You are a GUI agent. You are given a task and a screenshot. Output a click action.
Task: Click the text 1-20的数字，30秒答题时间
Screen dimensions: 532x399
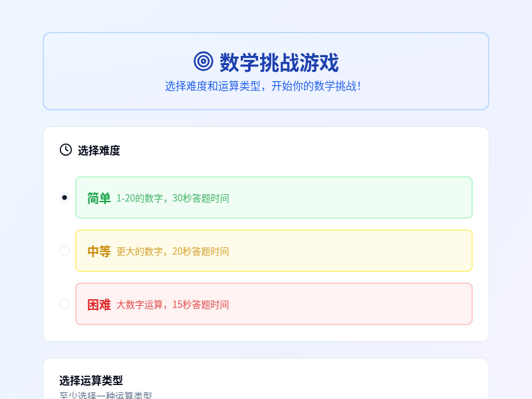pos(173,198)
